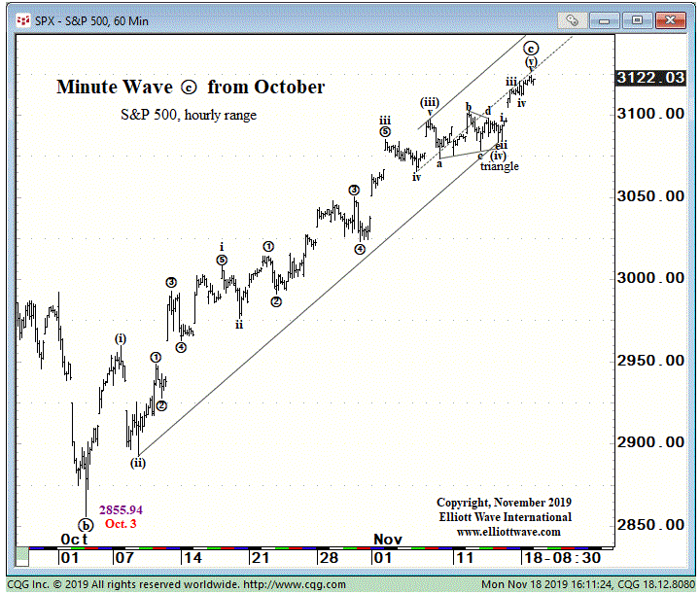Select the Oct month label on time axis
Screen dimensions: 700x594
pyautogui.click(x=75, y=539)
